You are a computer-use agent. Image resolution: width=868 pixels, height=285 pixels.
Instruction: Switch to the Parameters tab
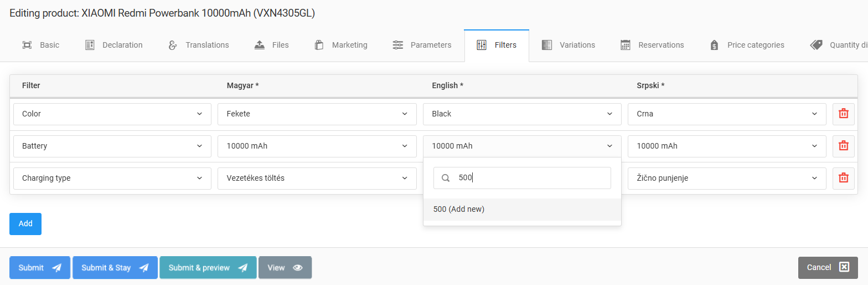[x=422, y=45]
